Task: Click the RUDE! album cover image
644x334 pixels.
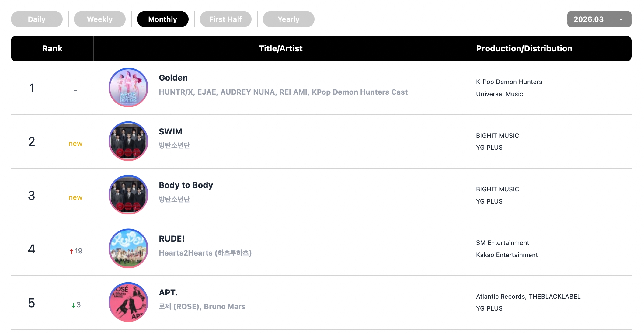Action: tap(128, 249)
